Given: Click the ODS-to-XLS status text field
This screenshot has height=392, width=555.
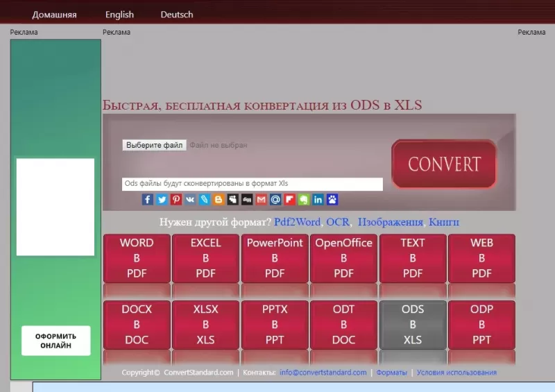Looking at the screenshot, I should 253,184.
